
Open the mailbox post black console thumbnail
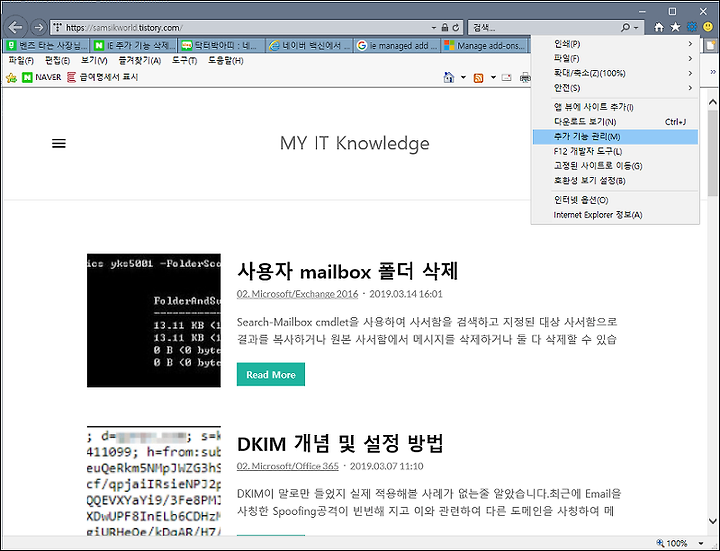point(154,320)
